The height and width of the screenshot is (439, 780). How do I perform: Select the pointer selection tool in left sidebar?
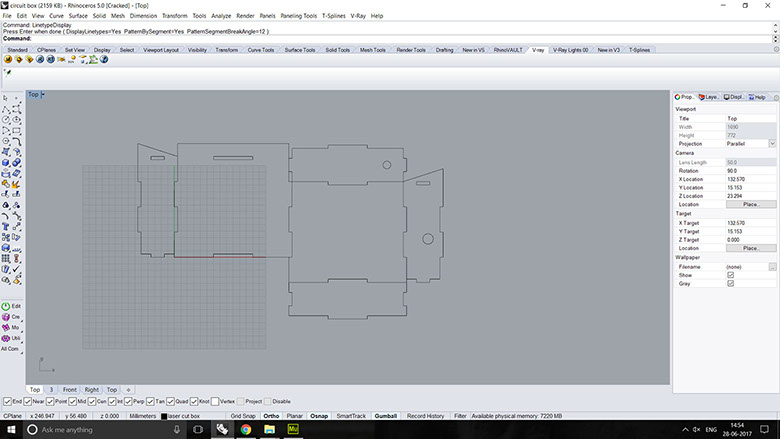point(5,98)
